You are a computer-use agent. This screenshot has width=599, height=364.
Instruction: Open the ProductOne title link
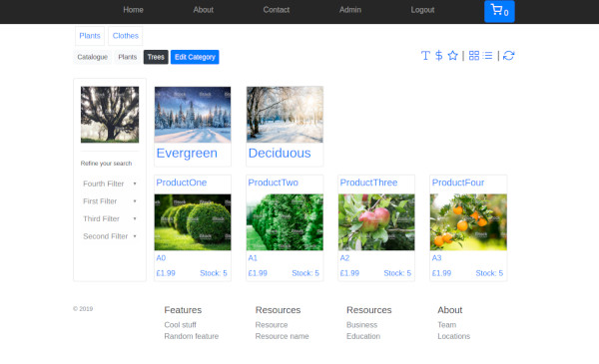pyautogui.click(x=182, y=182)
